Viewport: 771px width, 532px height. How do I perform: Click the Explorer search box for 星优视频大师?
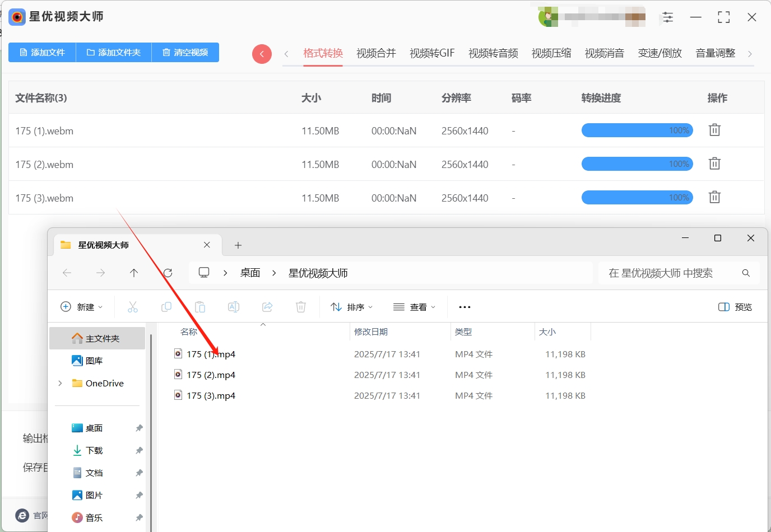(x=679, y=273)
